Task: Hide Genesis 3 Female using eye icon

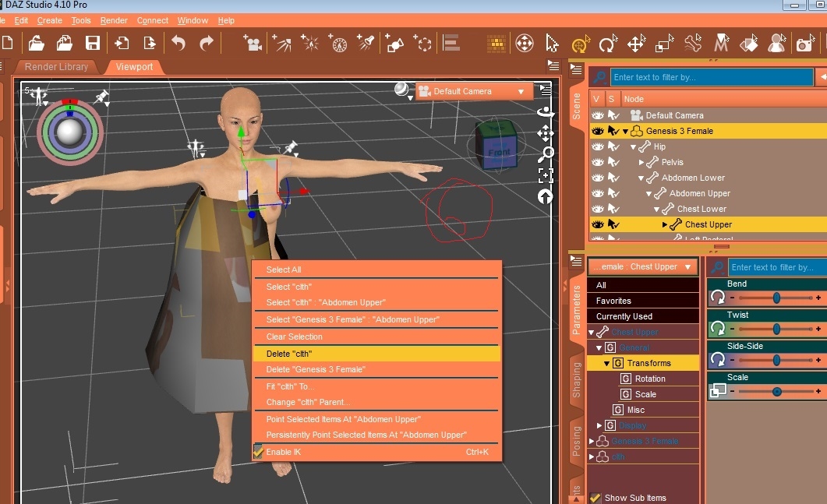Action: coord(598,131)
